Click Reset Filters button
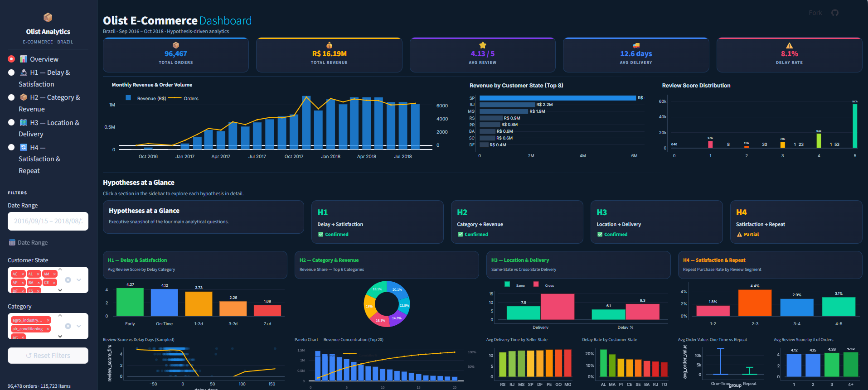The image size is (868, 390). coord(48,356)
